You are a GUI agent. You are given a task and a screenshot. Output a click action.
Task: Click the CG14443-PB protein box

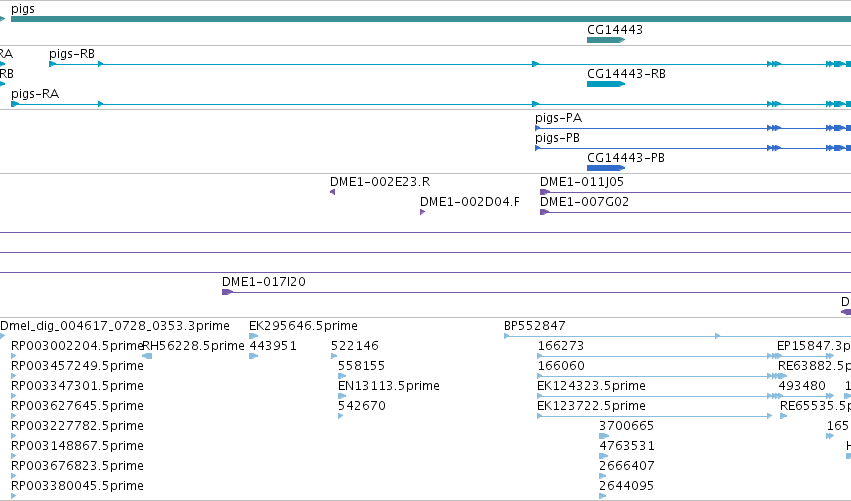tap(606, 168)
